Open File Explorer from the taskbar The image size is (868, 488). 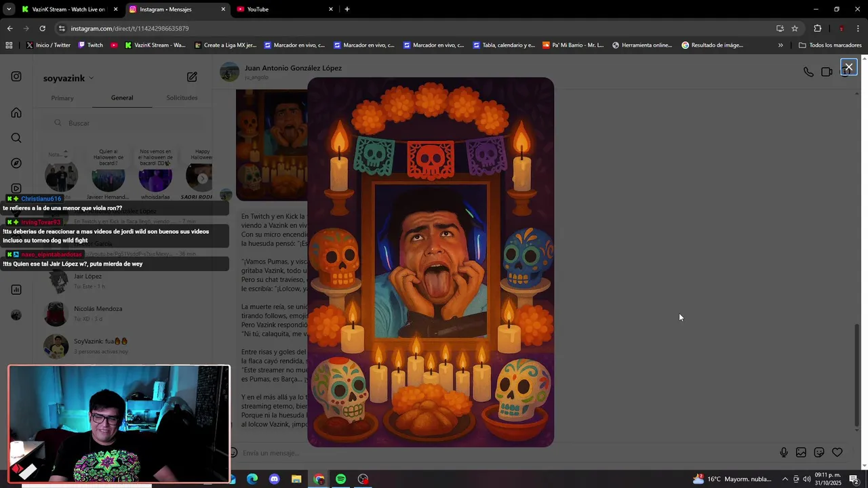click(x=296, y=479)
